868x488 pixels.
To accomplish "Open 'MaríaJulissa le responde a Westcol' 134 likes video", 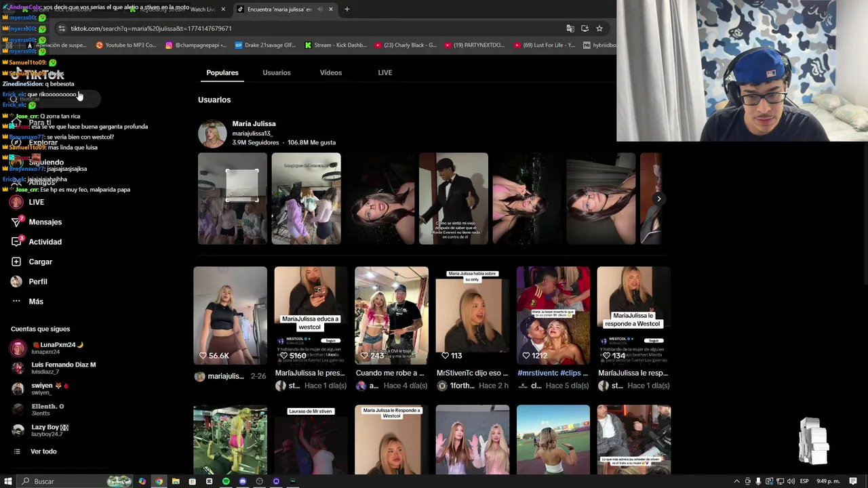I will tap(633, 315).
